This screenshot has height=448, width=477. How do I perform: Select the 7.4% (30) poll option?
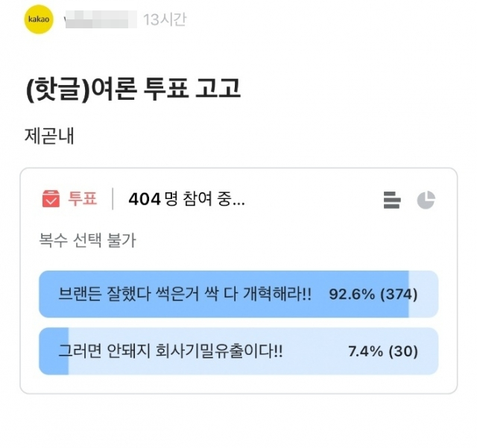(x=238, y=351)
